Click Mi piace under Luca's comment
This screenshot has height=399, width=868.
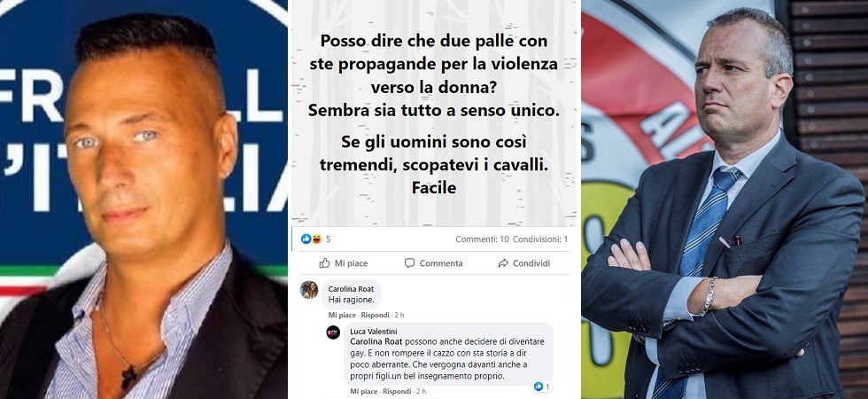coord(365,391)
